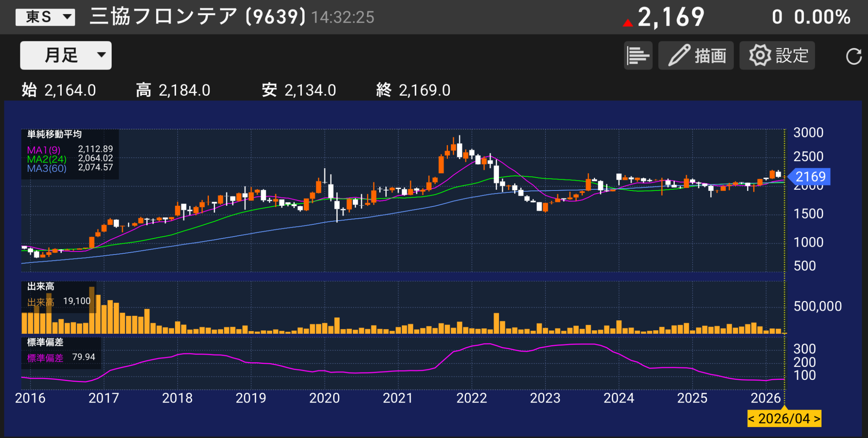
Task: Open the volume-by-price bars icon
Action: coord(638,55)
